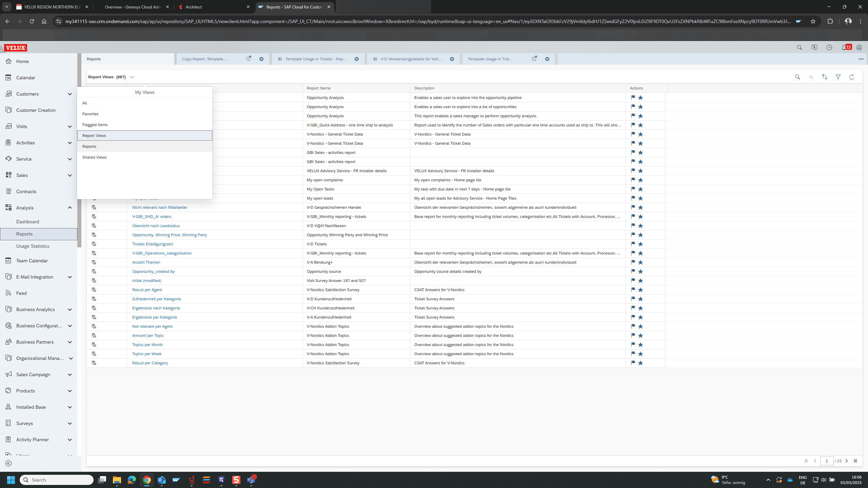This screenshot has width=868, height=488.
Task: Open sort options for report list
Action: click(x=825, y=77)
